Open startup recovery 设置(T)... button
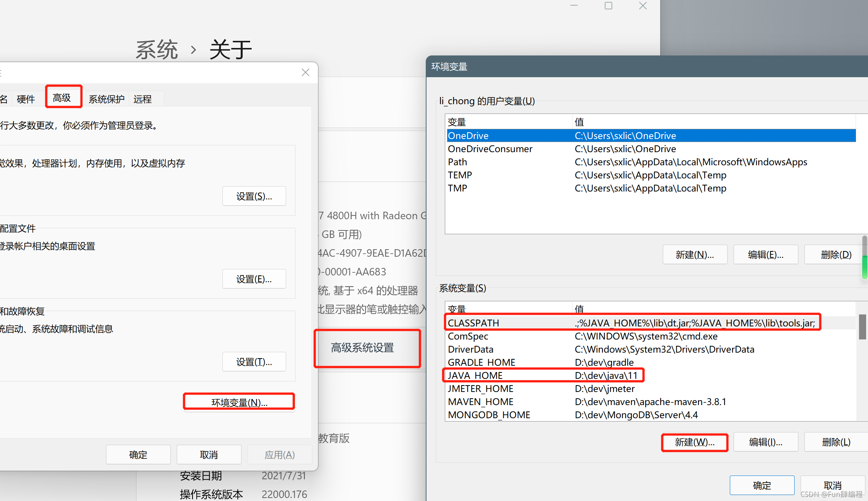 pos(254,362)
